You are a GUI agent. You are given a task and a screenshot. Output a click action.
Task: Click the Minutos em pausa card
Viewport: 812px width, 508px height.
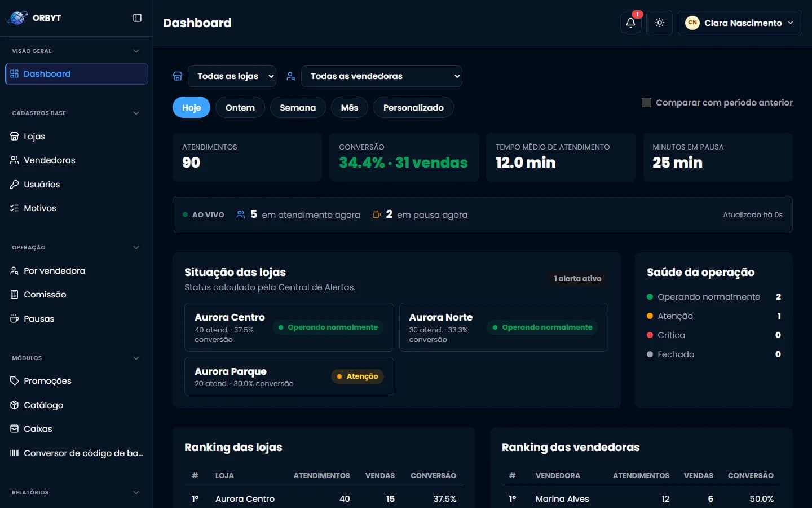click(718, 157)
